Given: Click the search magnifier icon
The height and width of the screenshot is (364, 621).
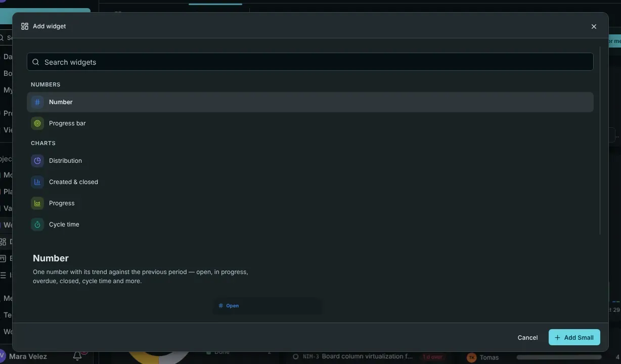Looking at the screenshot, I should pos(36,62).
